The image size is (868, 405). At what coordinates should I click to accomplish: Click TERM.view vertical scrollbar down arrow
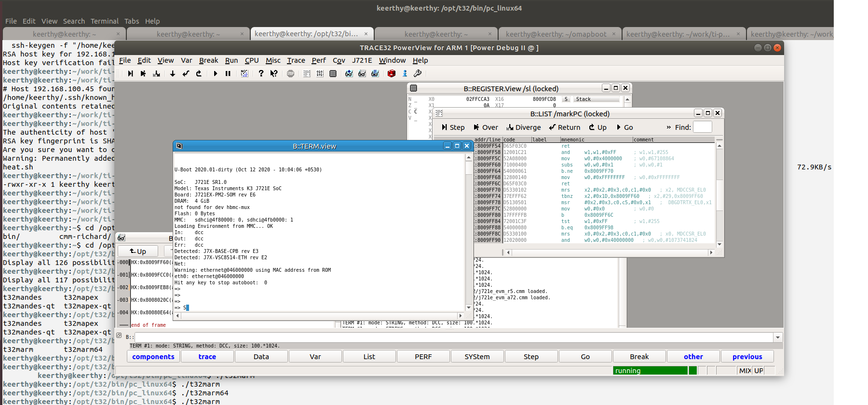pos(469,307)
